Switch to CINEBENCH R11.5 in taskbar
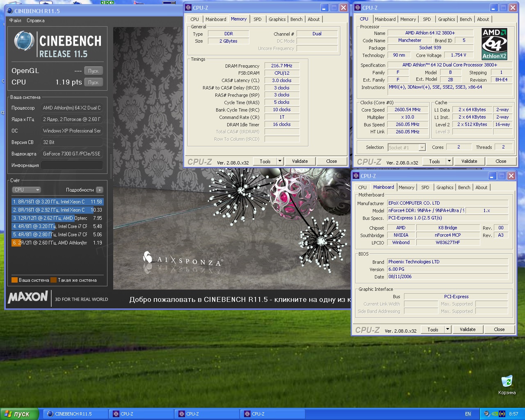This screenshot has height=420, width=525. tap(76, 414)
